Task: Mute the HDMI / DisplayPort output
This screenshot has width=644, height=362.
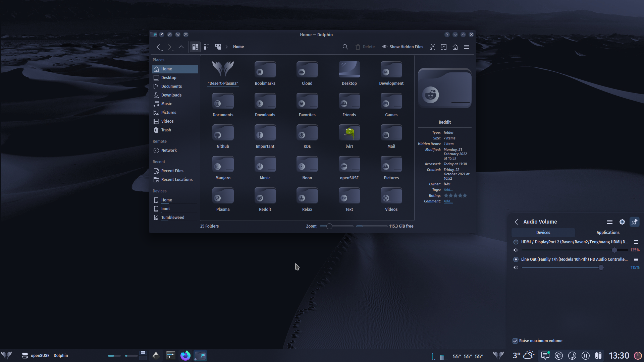Action: [x=516, y=250]
